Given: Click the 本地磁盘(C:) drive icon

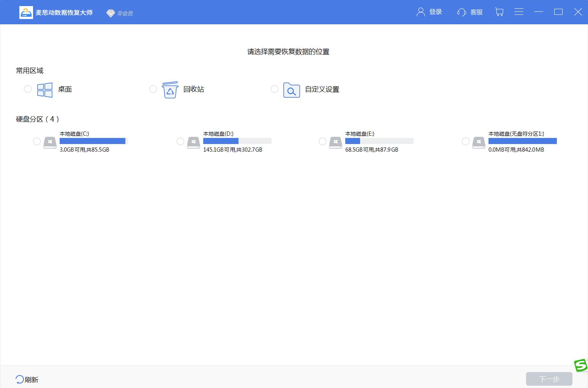Looking at the screenshot, I should (50, 142).
